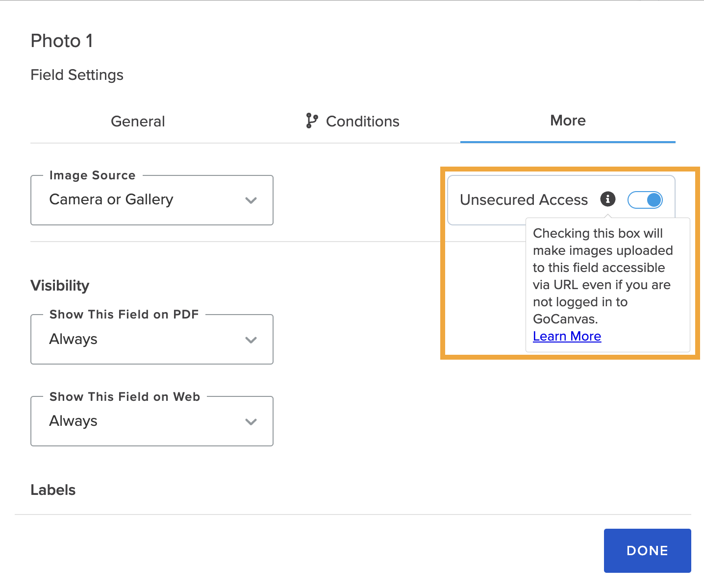Switch to the General tab

[x=138, y=121]
